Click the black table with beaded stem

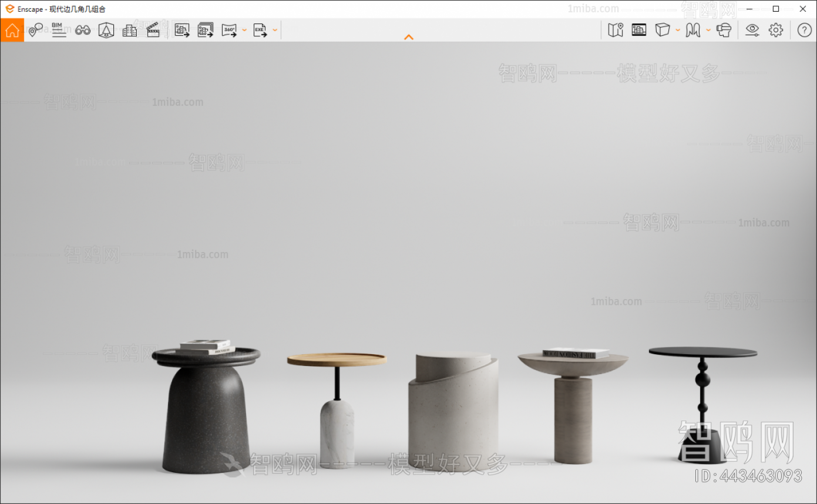click(702, 405)
